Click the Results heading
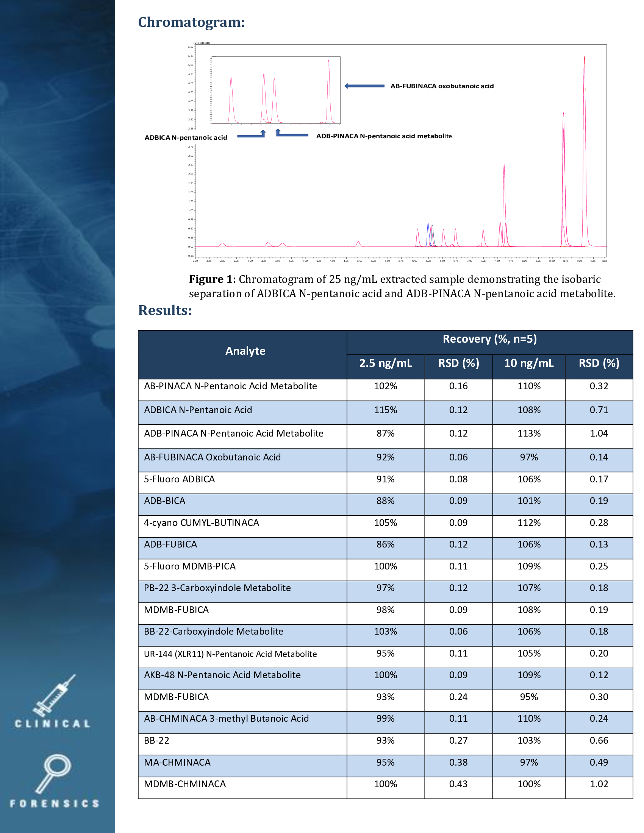 coord(165,310)
